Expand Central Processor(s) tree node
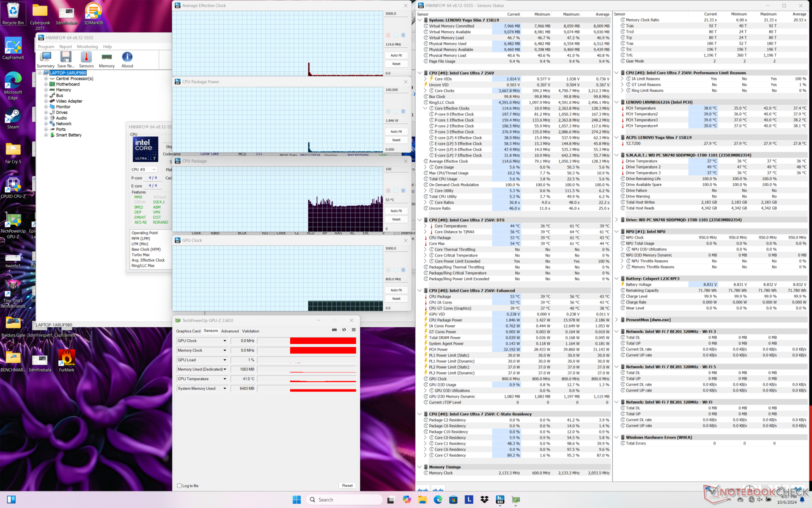The image size is (812, 508). pyautogui.click(x=46, y=78)
